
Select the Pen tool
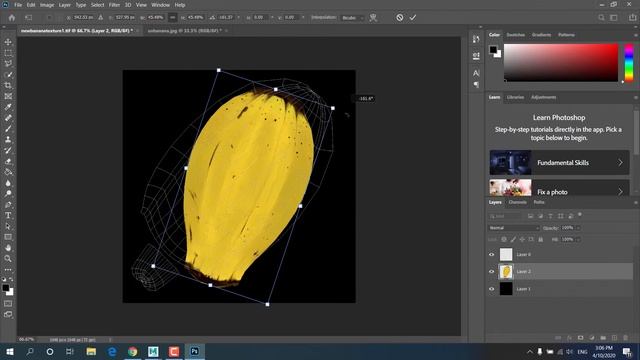(x=8, y=204)
